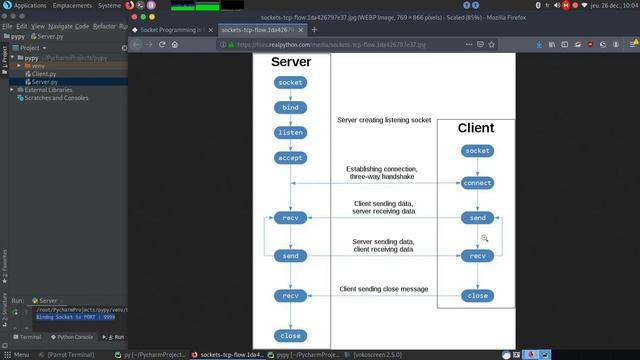Open PyCharm View menu
This screenshot has height=360, width=640.
point(38,26)
